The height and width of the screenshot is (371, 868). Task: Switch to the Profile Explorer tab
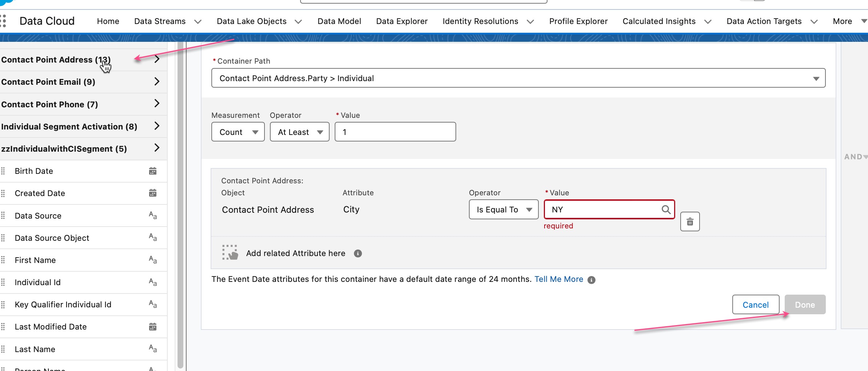(578, 21)
